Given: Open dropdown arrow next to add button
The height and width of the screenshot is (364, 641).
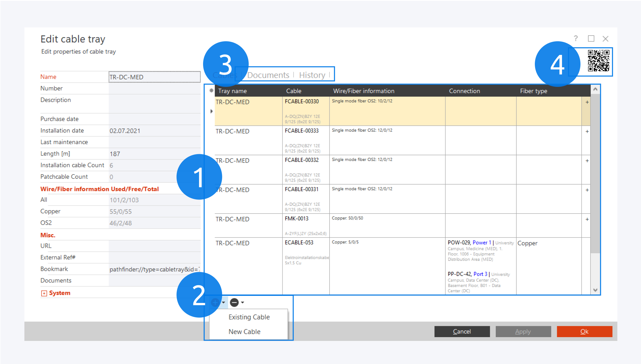Looking at the screenshot, I should (223, 302).
